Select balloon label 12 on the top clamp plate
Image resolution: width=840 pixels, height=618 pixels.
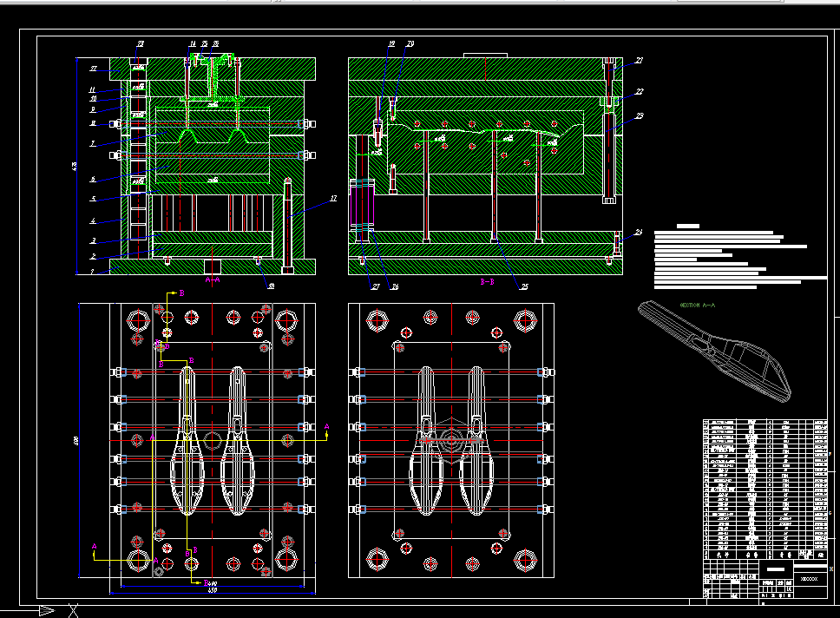94,69
